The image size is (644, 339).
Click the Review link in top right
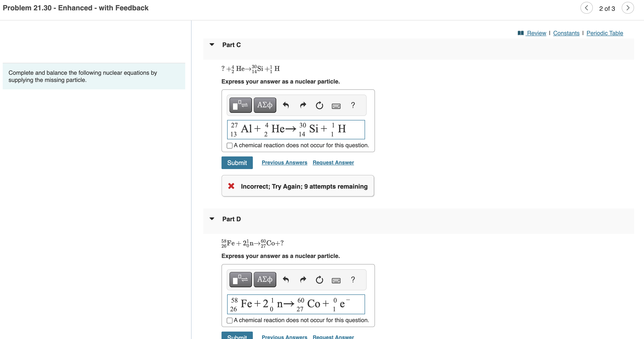coord(536,32)
